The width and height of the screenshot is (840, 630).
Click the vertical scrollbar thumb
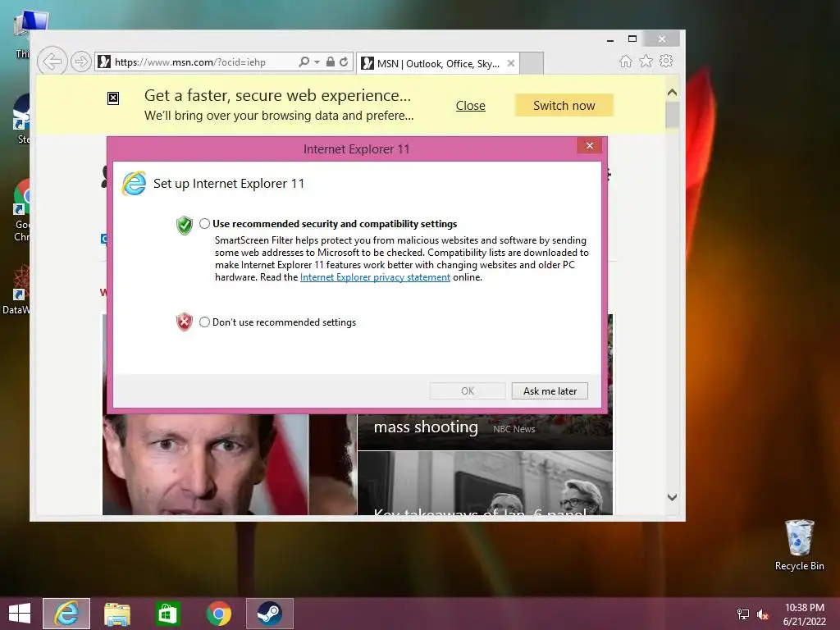(673, 115)
